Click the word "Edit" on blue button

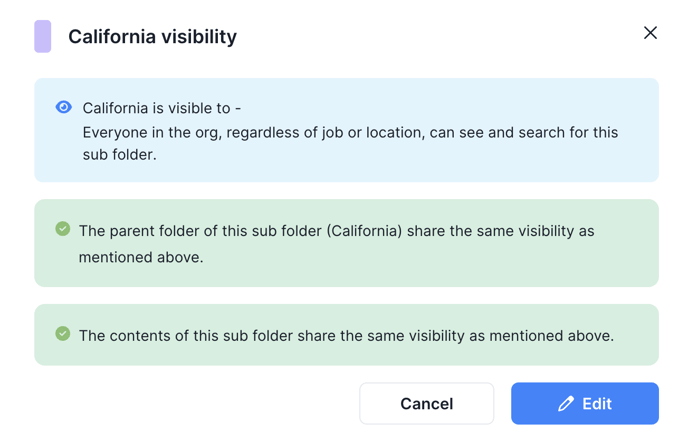coord(597,404)
